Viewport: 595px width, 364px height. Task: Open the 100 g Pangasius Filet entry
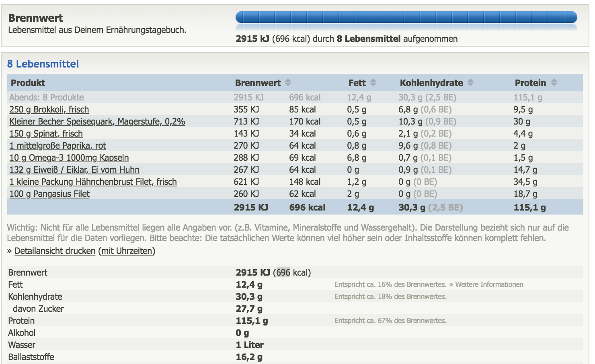coord(49,194)
